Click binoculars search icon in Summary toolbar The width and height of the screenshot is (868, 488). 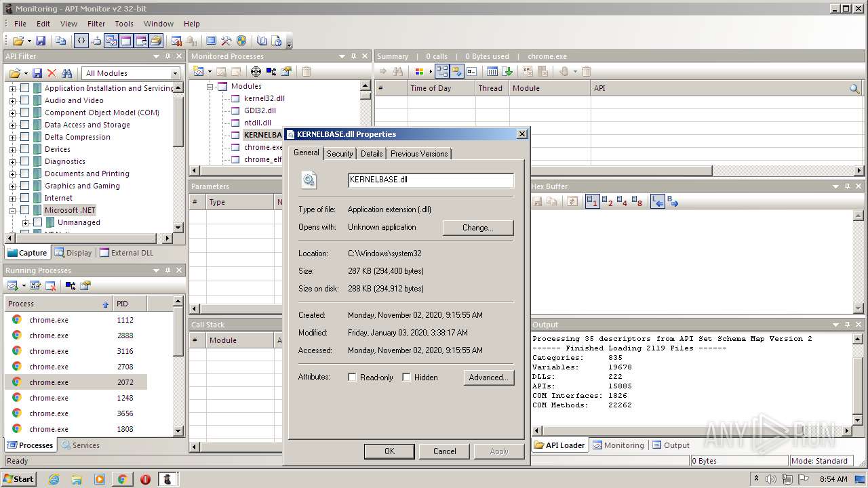tap(398, 71)
